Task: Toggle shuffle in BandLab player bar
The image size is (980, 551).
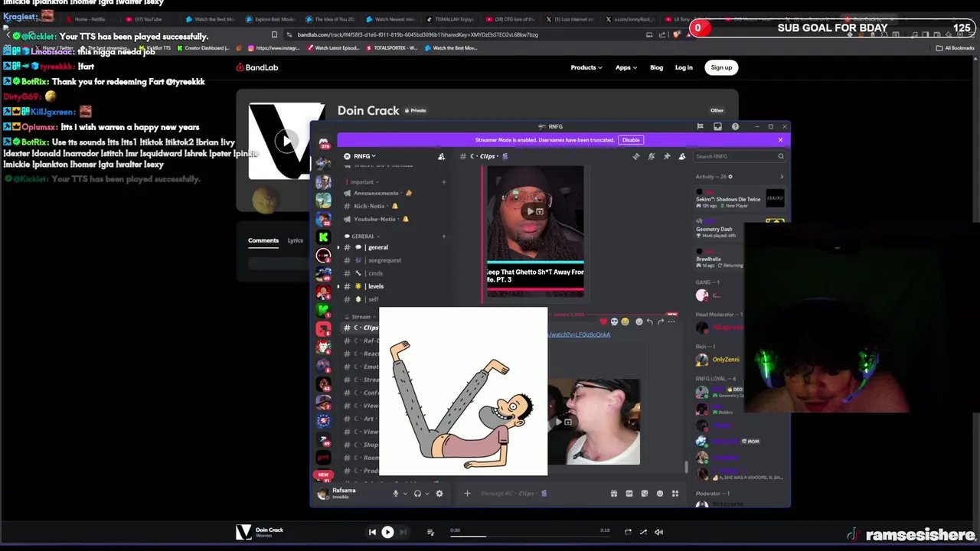Action: tap(643, 532)
